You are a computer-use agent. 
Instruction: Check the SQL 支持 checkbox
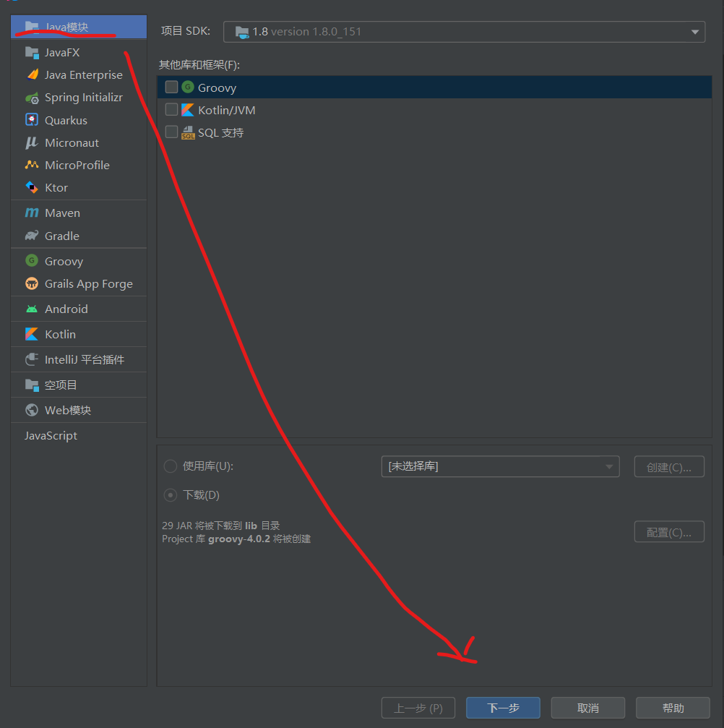171,132
